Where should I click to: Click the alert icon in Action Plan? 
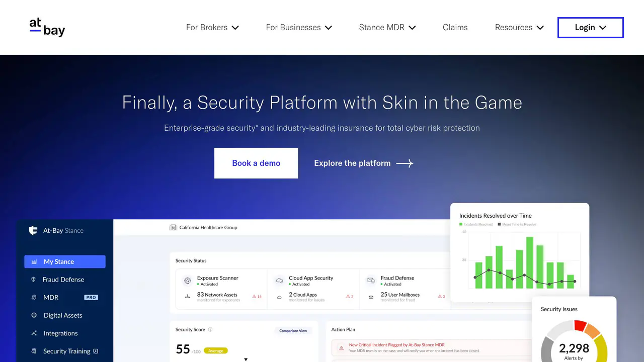[341, 348]
